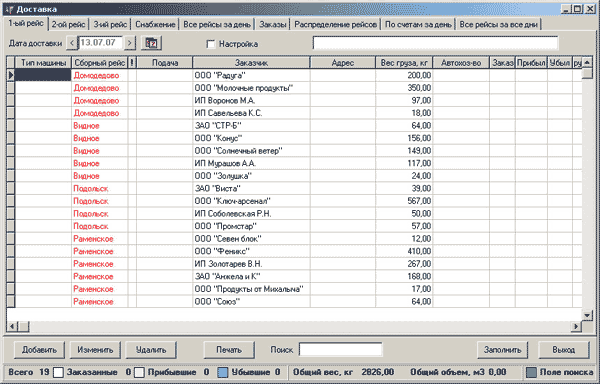Select the ЗАО "Виста" cell

click(x=251, y=189)
